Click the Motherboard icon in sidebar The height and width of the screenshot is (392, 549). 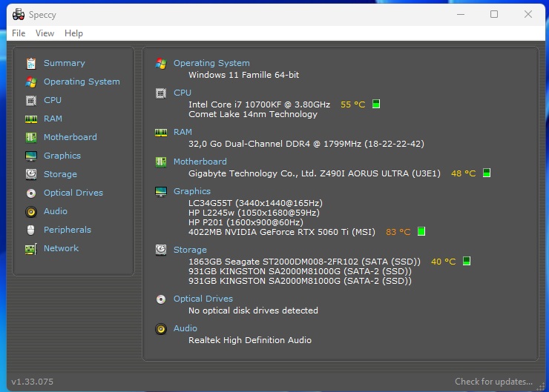31,137
